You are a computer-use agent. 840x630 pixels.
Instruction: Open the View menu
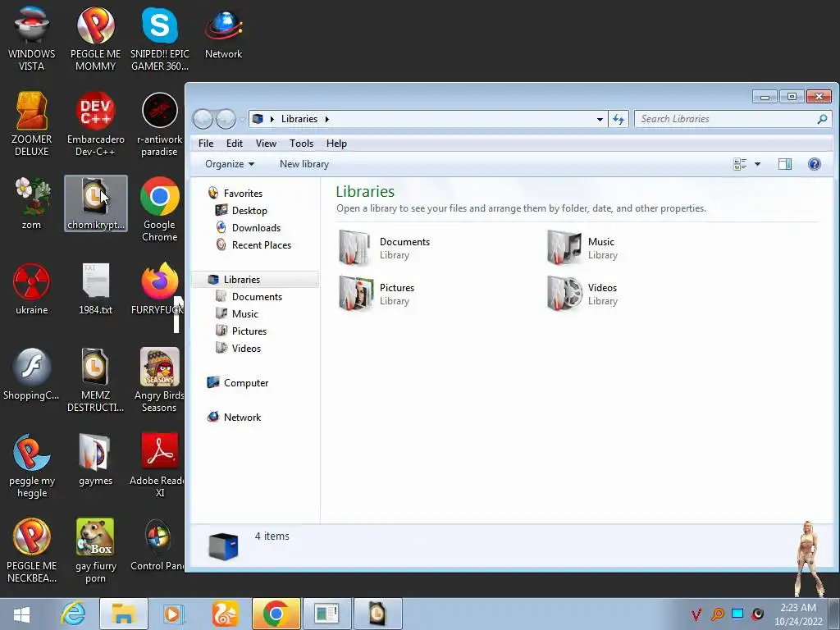[266, 144]
